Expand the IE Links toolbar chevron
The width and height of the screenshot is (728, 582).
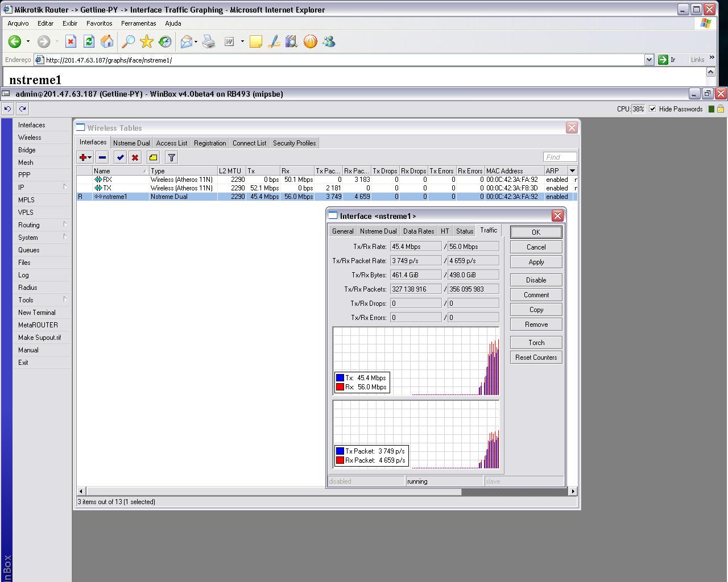(712, 57)
